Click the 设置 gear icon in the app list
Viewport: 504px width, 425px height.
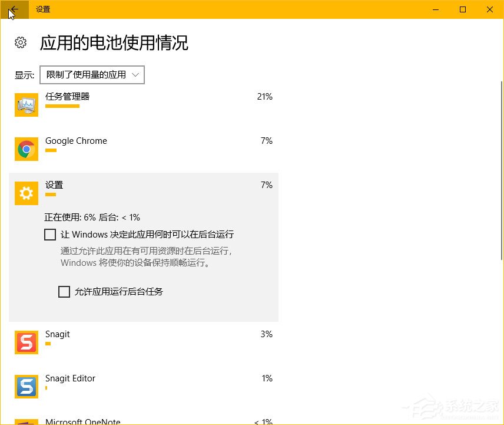(x=26, y=193)
